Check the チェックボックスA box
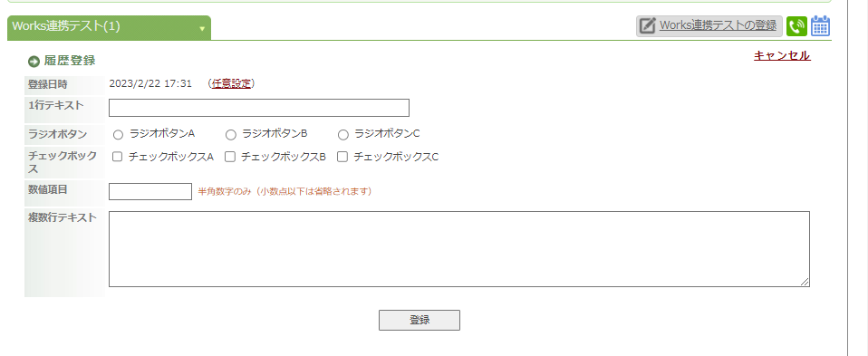 coord(118,157)
